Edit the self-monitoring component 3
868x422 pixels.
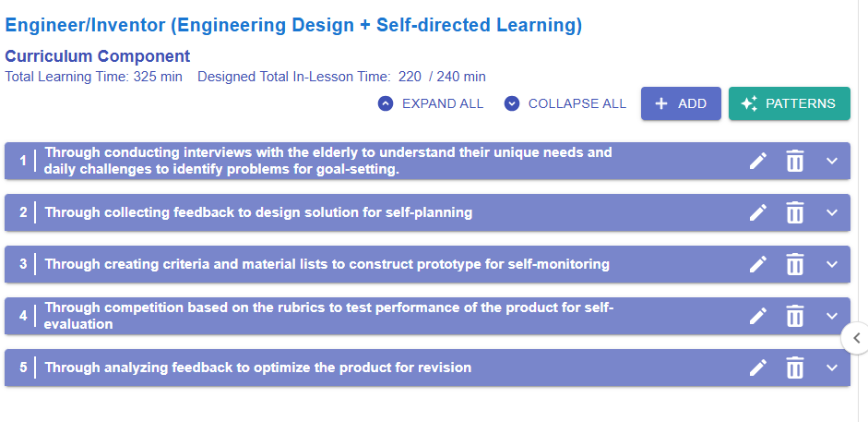click(758, 265)
